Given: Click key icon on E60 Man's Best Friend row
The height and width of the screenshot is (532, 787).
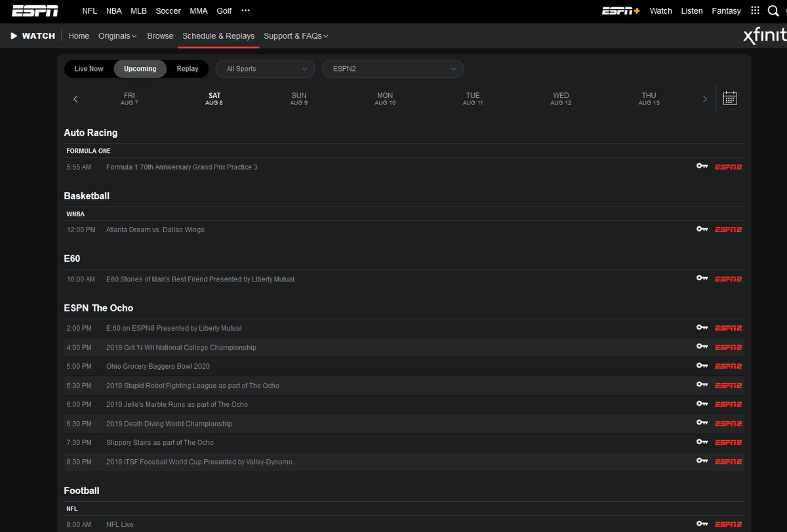Looking at the screenshot, I should pos(702,279).
